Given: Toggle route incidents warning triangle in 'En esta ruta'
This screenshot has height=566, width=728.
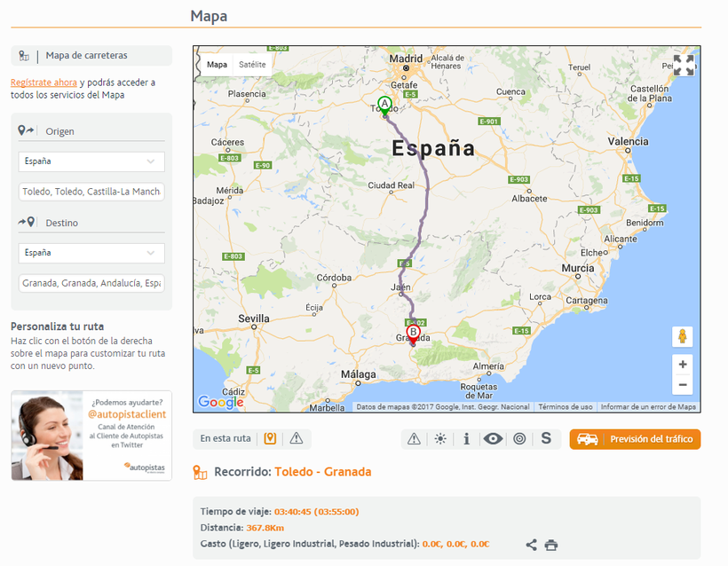Looking at the screenshot, I should click(297, 438).
